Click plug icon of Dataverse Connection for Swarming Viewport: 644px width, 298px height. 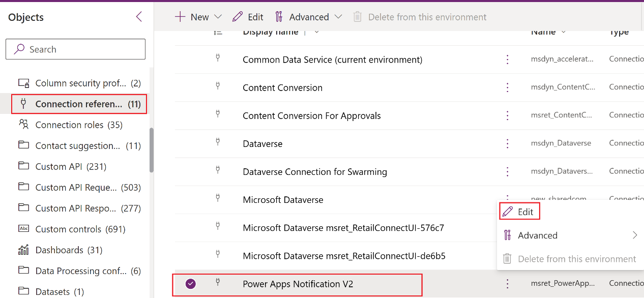pyautogui.click(x=218, y=170)
